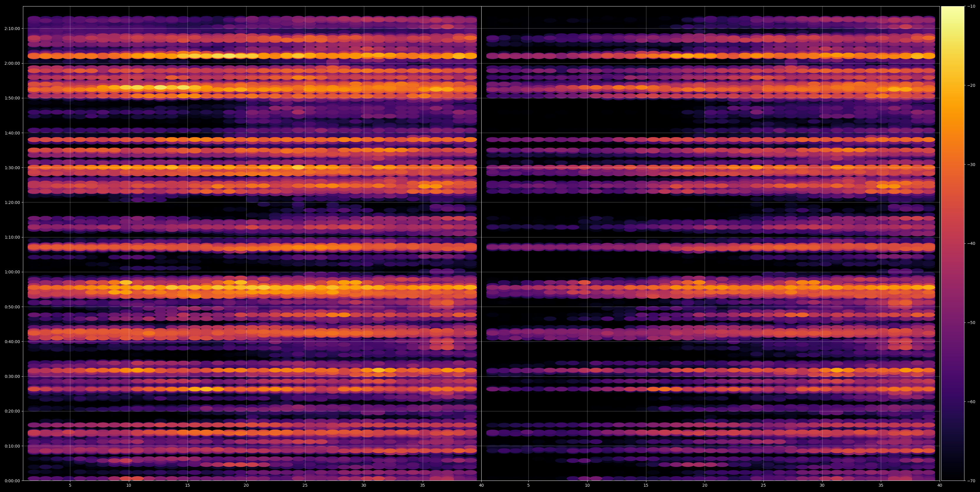Image resolution: width=980 pixels, height=492 pixels.
Task: Select the 1:20:00 time label
Action: coord(12,202)
